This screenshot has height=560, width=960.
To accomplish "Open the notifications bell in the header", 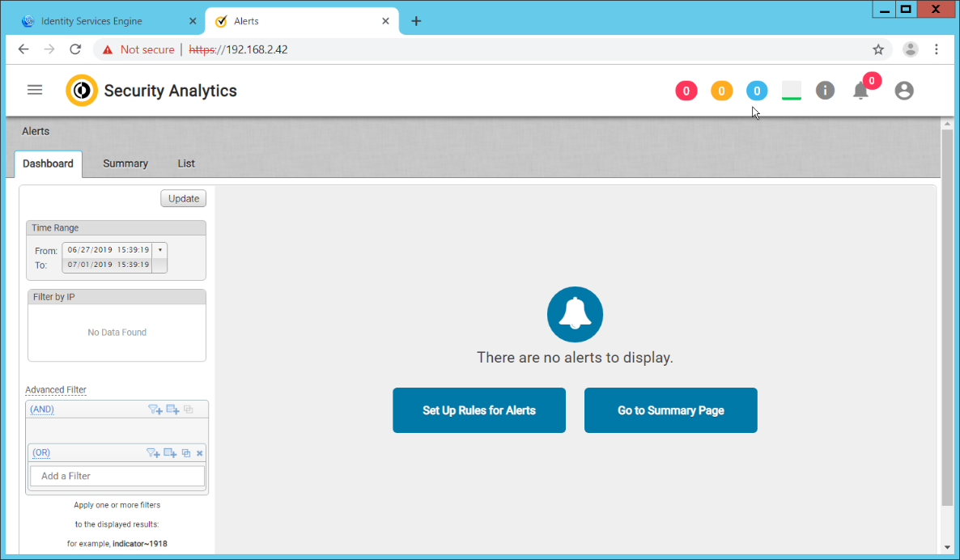I will (861, 91).
